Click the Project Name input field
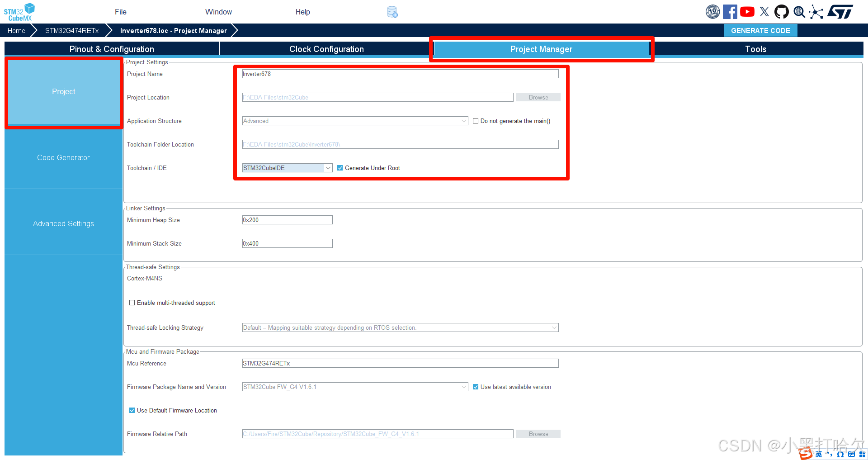The width and height of the screenshot is (868, 460). 401,74
